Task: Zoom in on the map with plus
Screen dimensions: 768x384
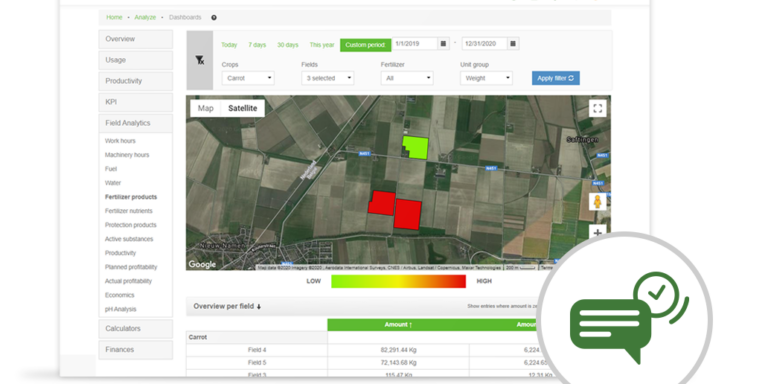Action: [x=597, y=233]
